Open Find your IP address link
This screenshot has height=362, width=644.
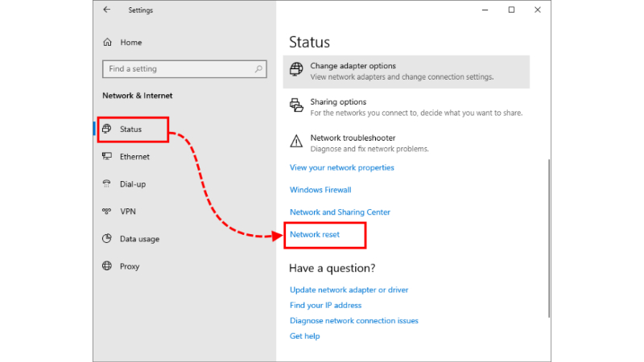[x=326, y=306]
